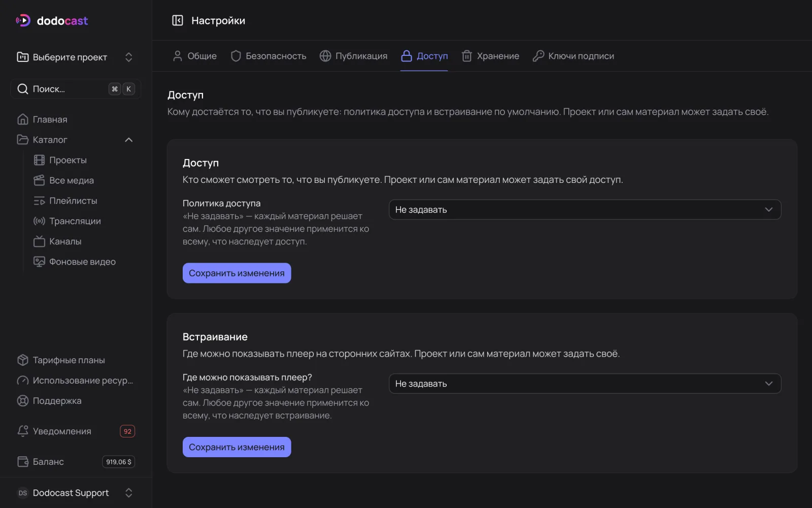Open the Поддержка page link
Viewport: 812px width, 508px height.
click(57, 401)
